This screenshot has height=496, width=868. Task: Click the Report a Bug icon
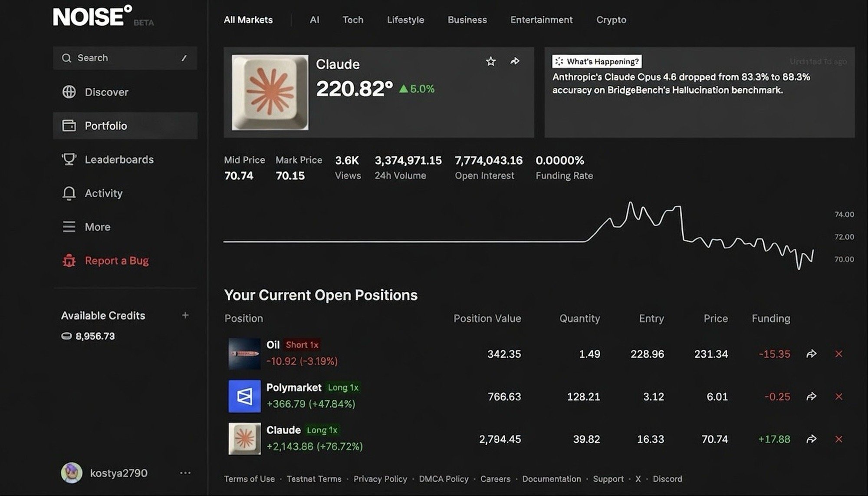click(69, 261)
